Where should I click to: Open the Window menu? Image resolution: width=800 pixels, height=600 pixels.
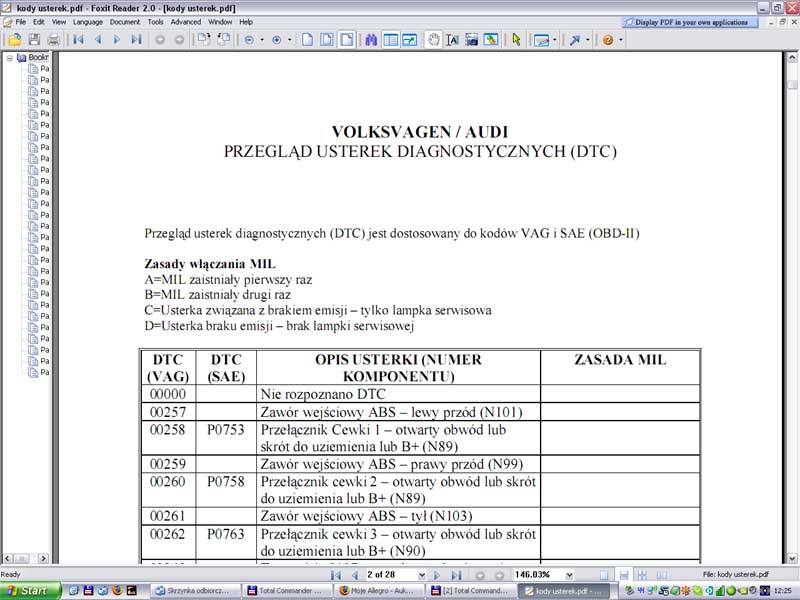pyautogui.click(x=220, y=22)
